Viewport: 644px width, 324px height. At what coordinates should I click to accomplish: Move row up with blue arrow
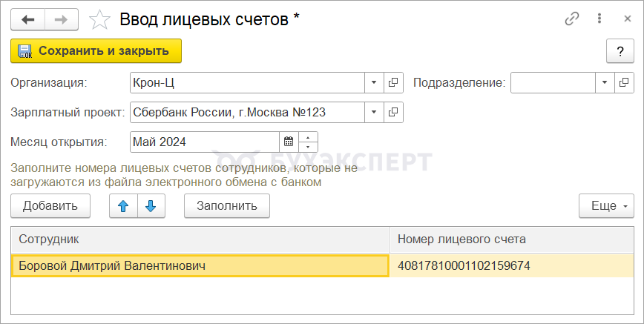(123, 206)
